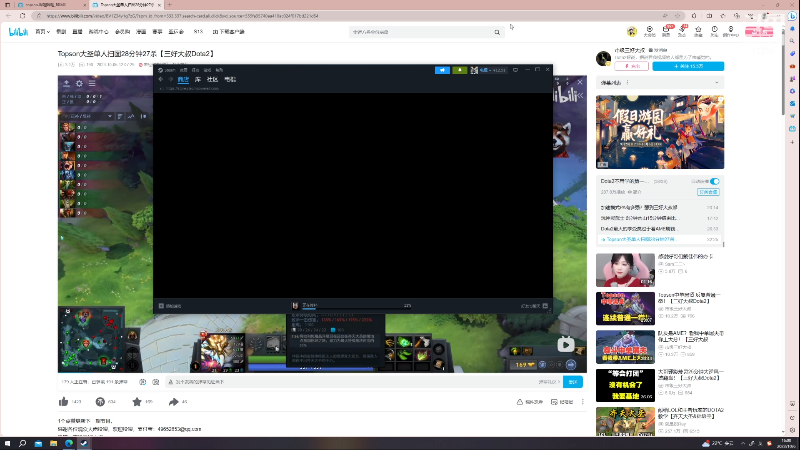Favorite the video with the star icon
800x450 pixels.
137,402
